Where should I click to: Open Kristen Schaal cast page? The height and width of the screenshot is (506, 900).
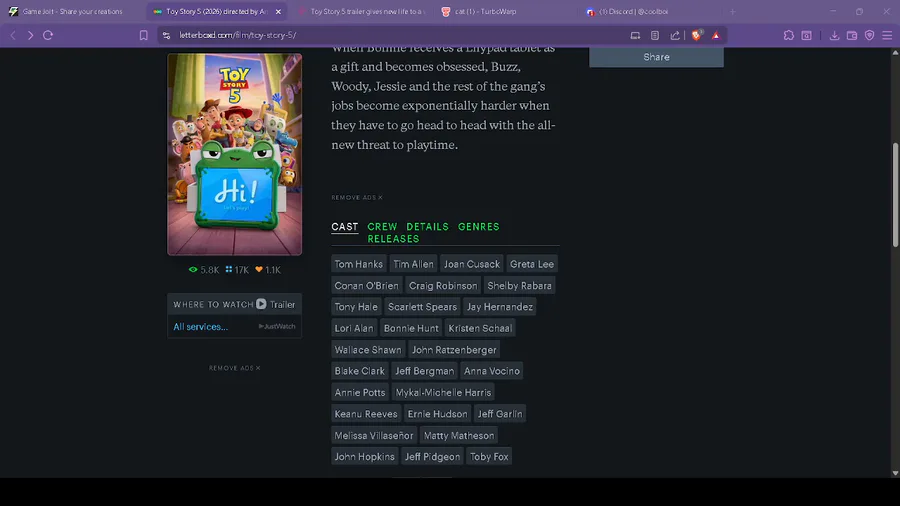click(480, 328)
